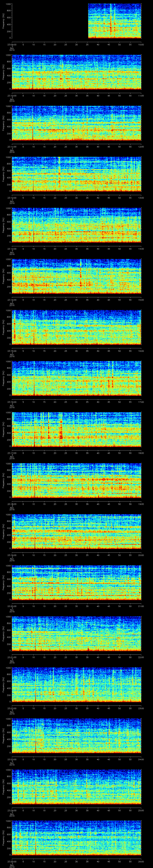Image resolution: width=153 pixels, height=868 pixels.
Task: Click the spectrogram panel starting at 23:14:00
Action: (76, 276)
